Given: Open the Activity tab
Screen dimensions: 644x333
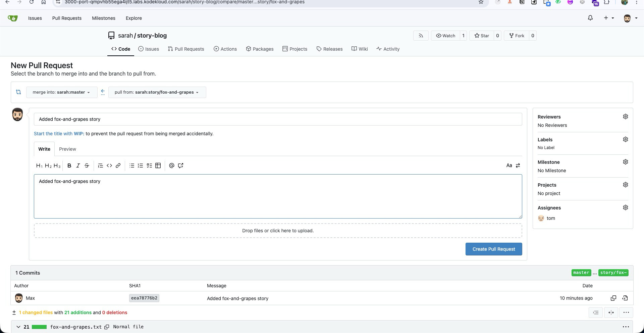Looking at the screenshot, I should 388,49.
